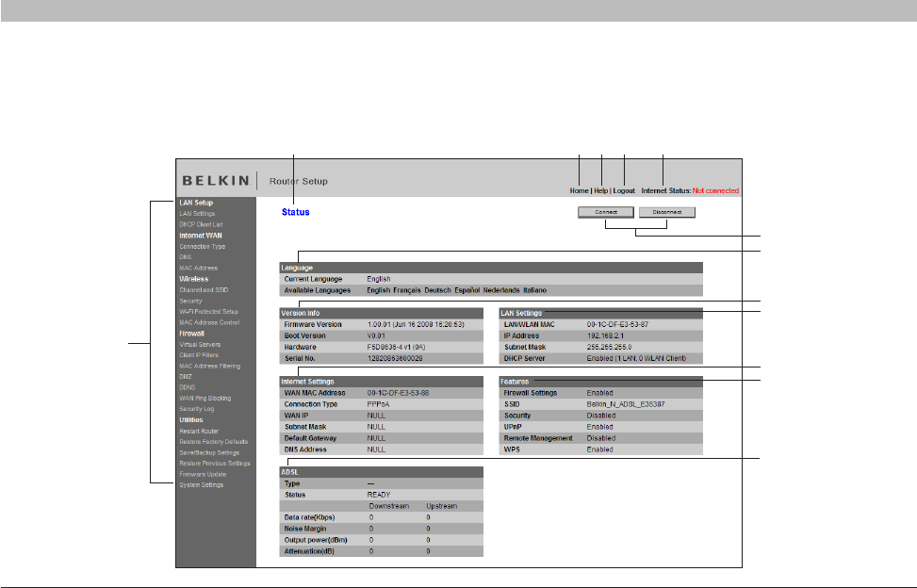Click the SSID value Belkin_N_ADSL_E35387

(625, 404)
